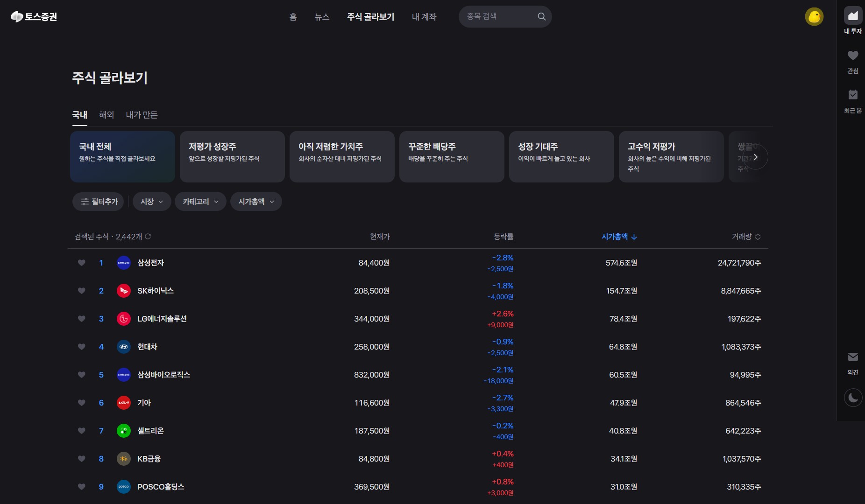The width and height of the screenshot is (865, 504).
Task: Switch to 해외 tab
Action: pos(106,115)
